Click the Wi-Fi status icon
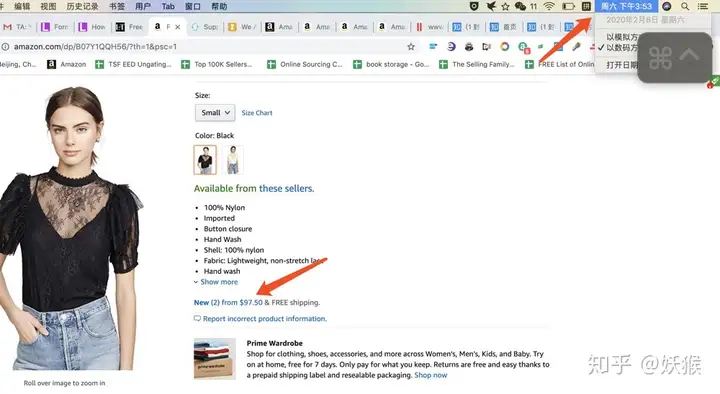Viewport: 720px width, 394px height. pos(549,6)
